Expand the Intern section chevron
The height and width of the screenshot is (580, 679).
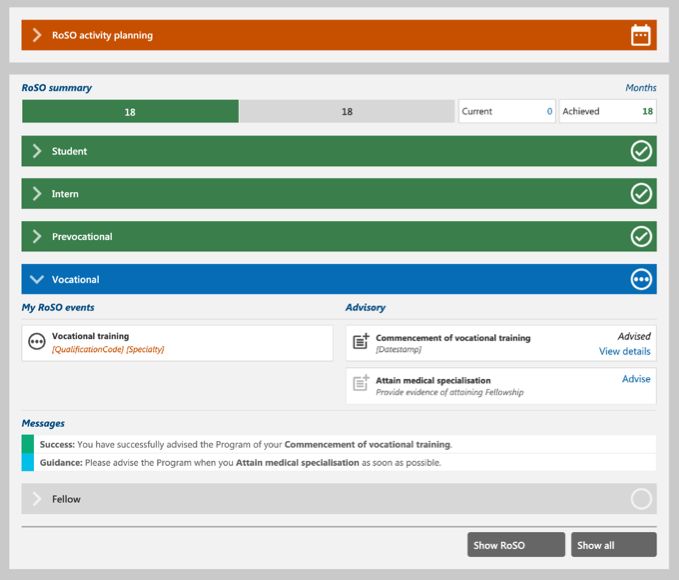pyautogui.click(x=37, y=194)
